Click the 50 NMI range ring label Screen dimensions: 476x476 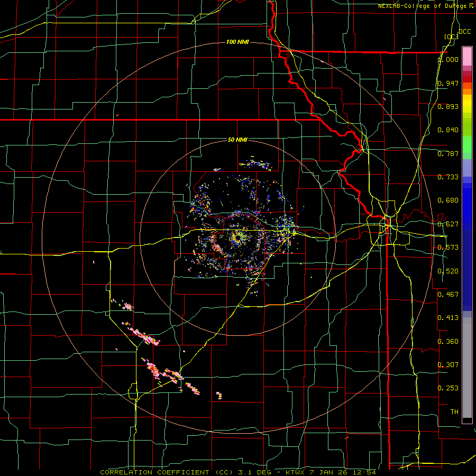(237, 140)
